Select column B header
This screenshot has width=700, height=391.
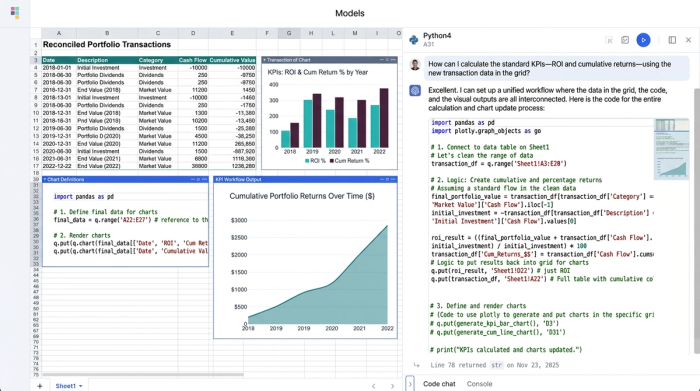point(107,33)
